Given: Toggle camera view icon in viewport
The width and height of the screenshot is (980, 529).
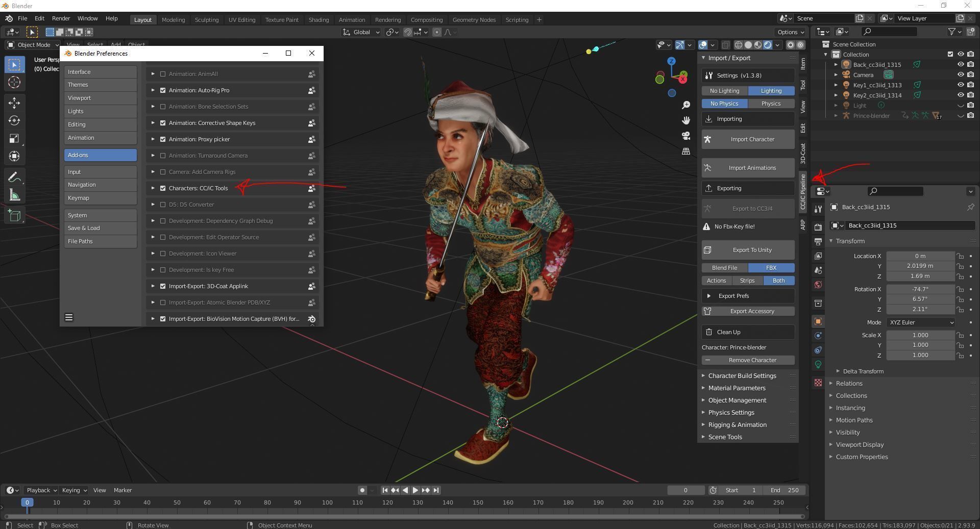Looking at the screenshot, I should 686,136.
